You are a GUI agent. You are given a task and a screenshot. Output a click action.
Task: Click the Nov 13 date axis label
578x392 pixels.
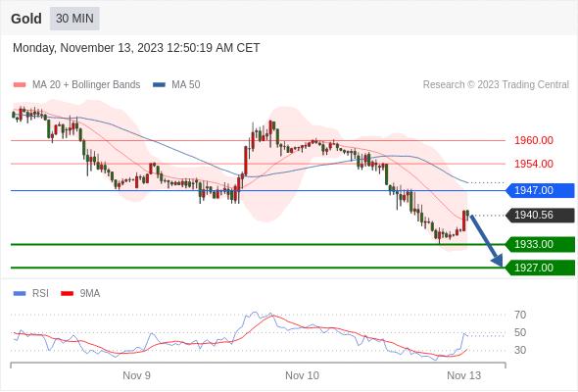coord(463,375)
